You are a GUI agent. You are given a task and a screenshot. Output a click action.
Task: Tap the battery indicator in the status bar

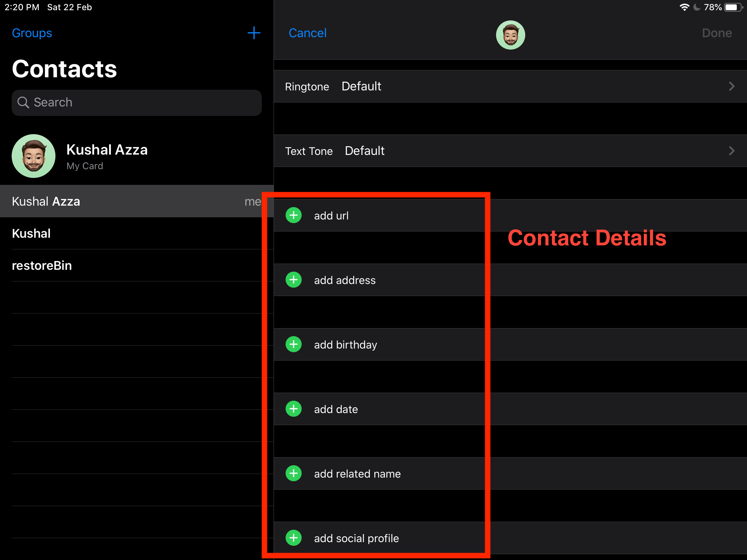pyautogui.click(x=734, y=7)
